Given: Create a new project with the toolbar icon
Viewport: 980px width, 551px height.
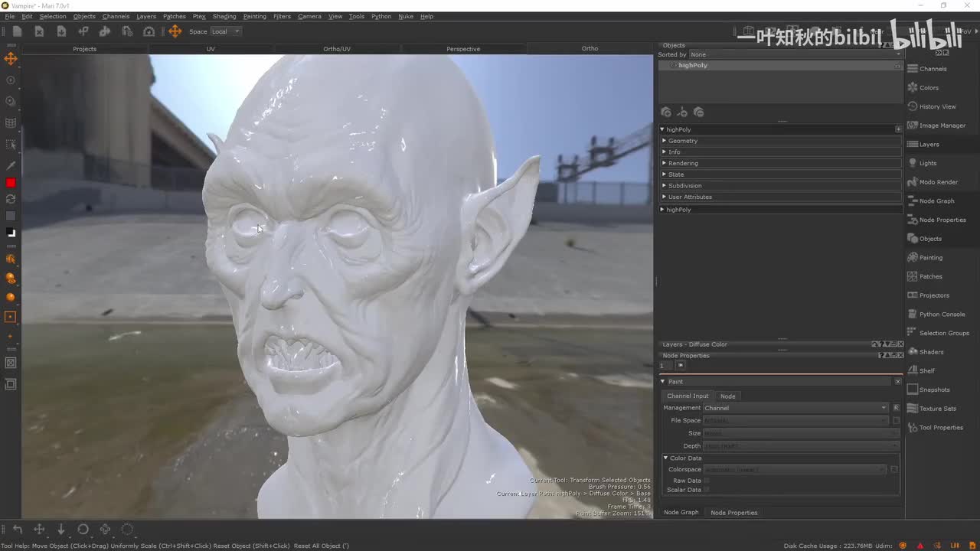Looking at the screenshot, I should coord(17,31).
